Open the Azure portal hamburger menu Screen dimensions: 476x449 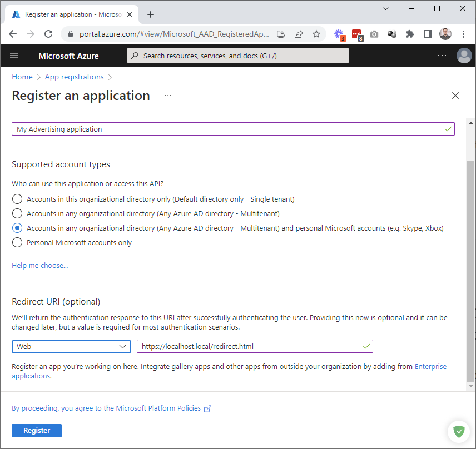[x=14, y=56]
